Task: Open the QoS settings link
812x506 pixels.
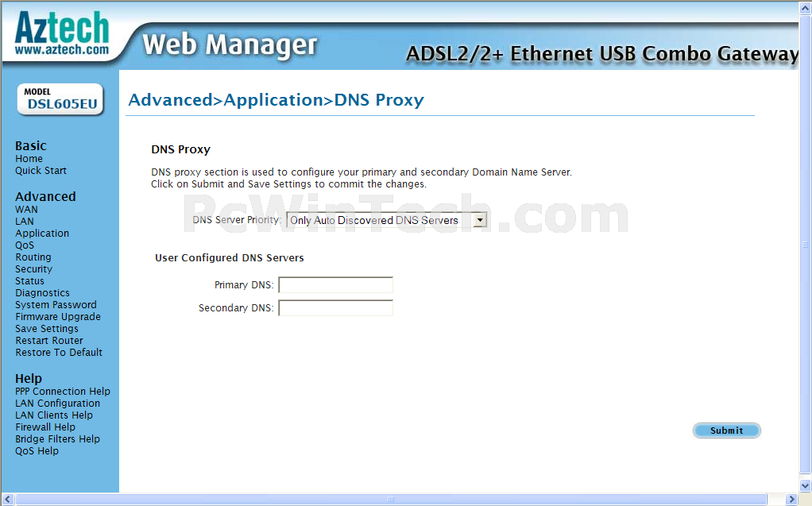Action: (x=25, y=245)
